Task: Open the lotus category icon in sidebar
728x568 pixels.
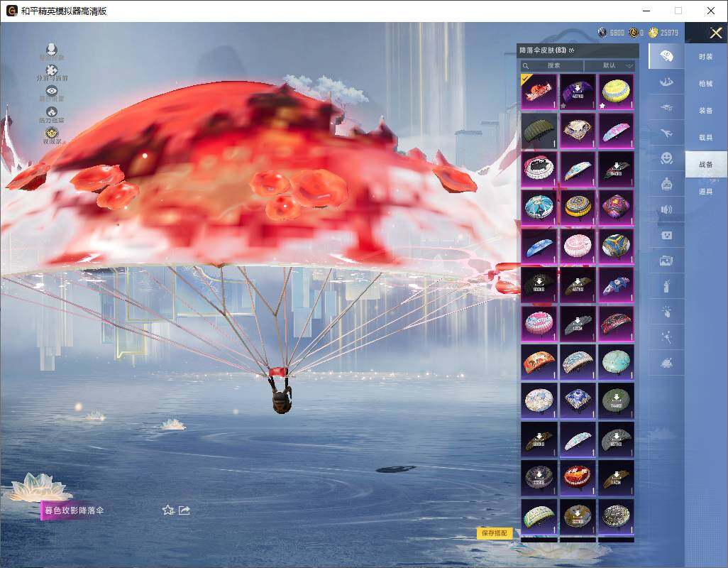Action: (x=667, y=363)
